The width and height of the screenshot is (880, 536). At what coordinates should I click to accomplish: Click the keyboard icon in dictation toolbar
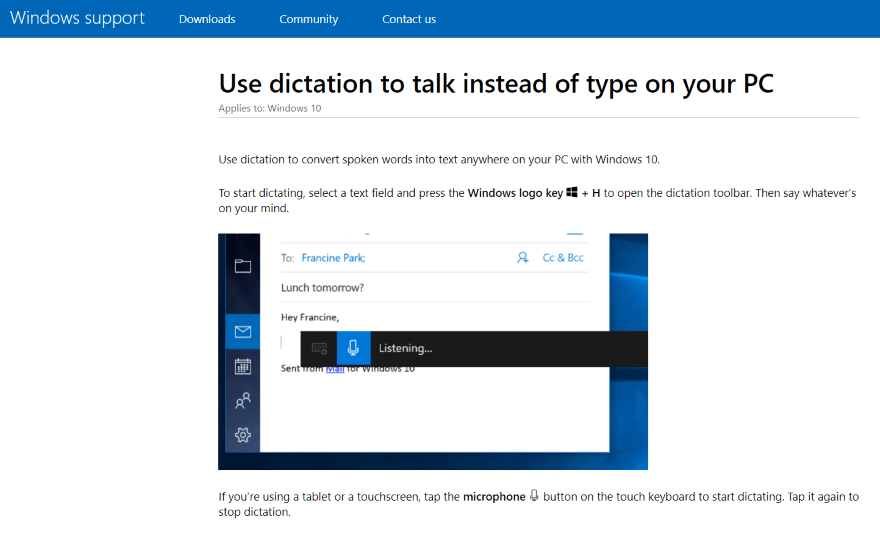319,348
